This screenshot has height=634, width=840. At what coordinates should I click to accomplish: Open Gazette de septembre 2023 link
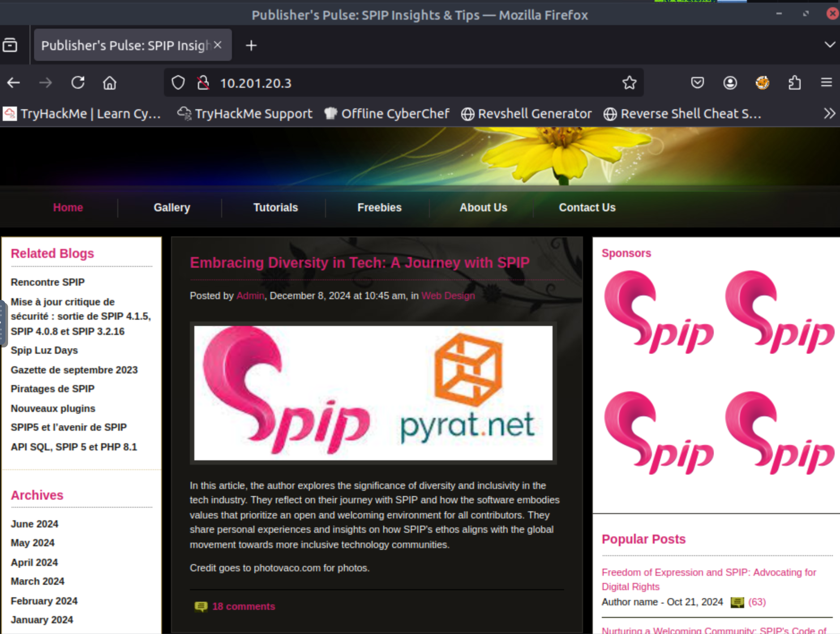point(74,370)
